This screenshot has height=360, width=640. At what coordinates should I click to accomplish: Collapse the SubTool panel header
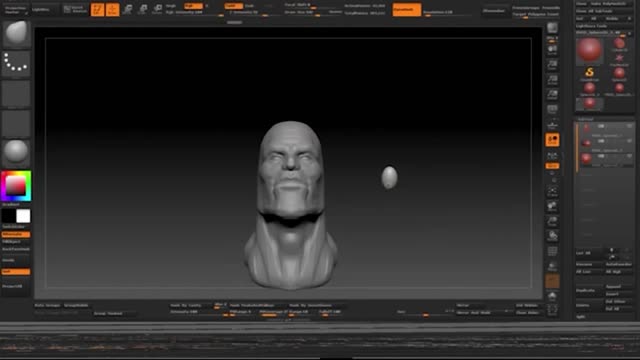point(586,119)
